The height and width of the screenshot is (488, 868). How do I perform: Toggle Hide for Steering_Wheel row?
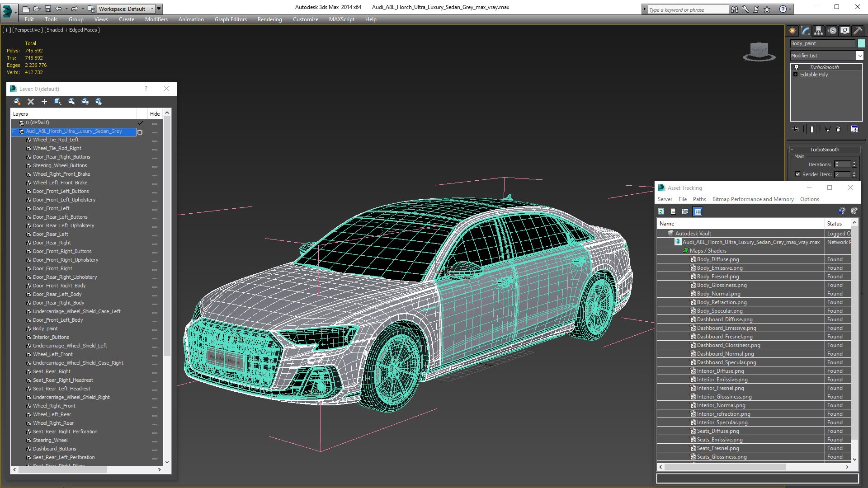155,441
